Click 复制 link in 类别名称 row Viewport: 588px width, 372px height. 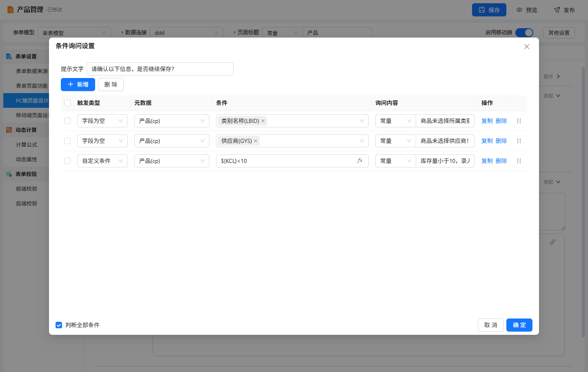coord(487,121)
